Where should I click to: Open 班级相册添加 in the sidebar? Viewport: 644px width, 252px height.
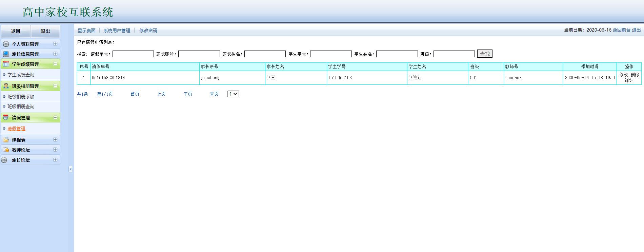pyautogui.click(x=21, y=97)
